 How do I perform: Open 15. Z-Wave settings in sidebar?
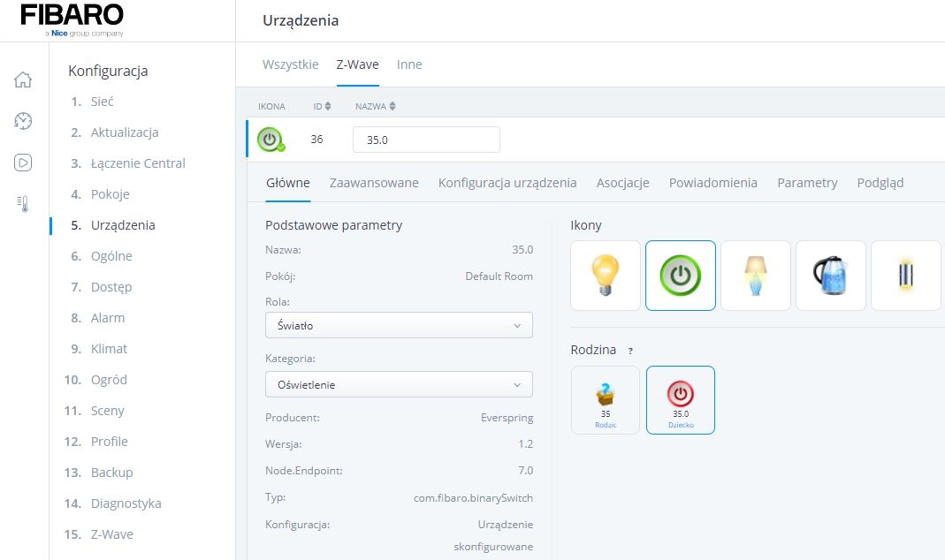click(99, 534)
